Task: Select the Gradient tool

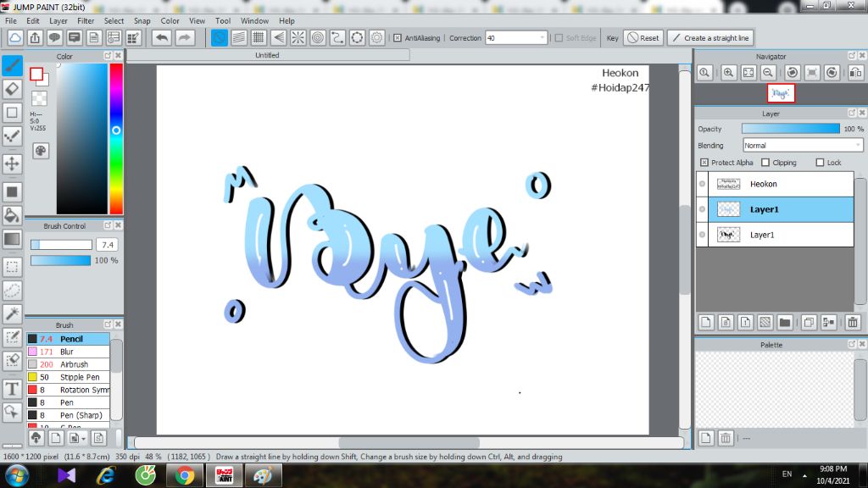Action: pyautogui.click(x=12, y=239)
